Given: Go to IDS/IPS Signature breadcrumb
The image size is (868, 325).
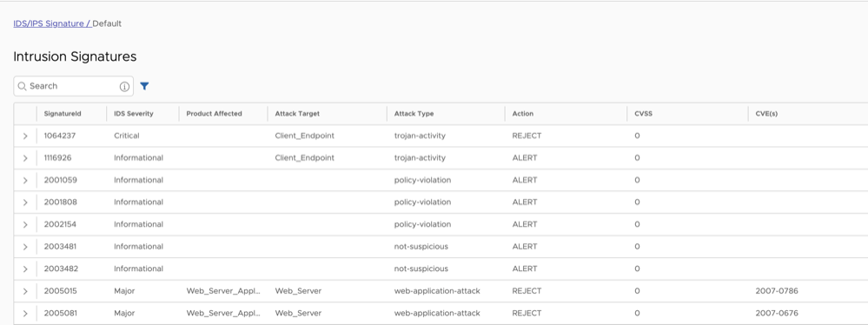Looking at the screenshot, I should coord(52,23).
